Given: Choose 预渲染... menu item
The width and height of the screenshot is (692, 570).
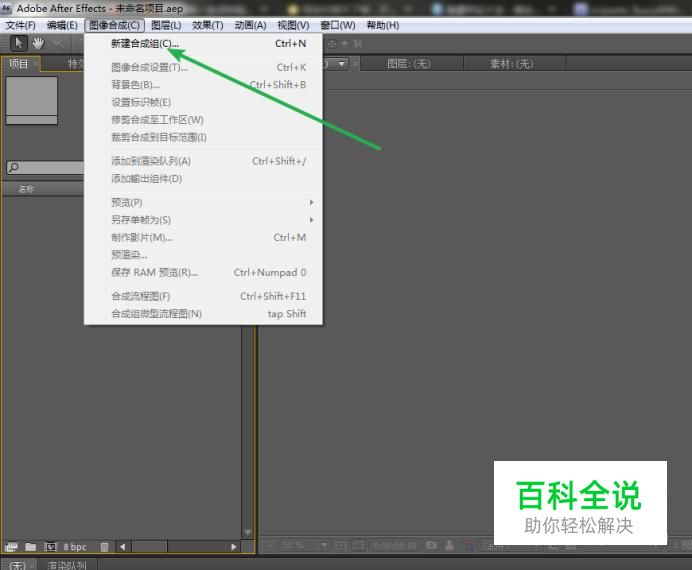Looking at the screenshot, I should (x=205, y=255).
